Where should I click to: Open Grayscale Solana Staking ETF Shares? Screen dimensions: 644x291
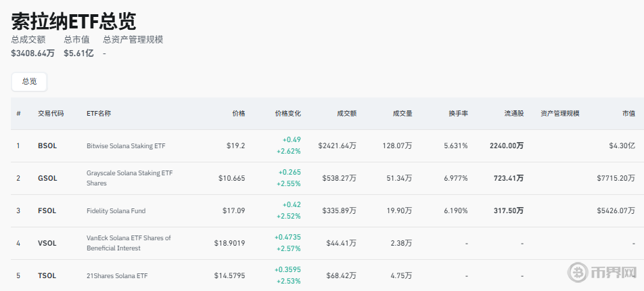(x=129, y=178)
